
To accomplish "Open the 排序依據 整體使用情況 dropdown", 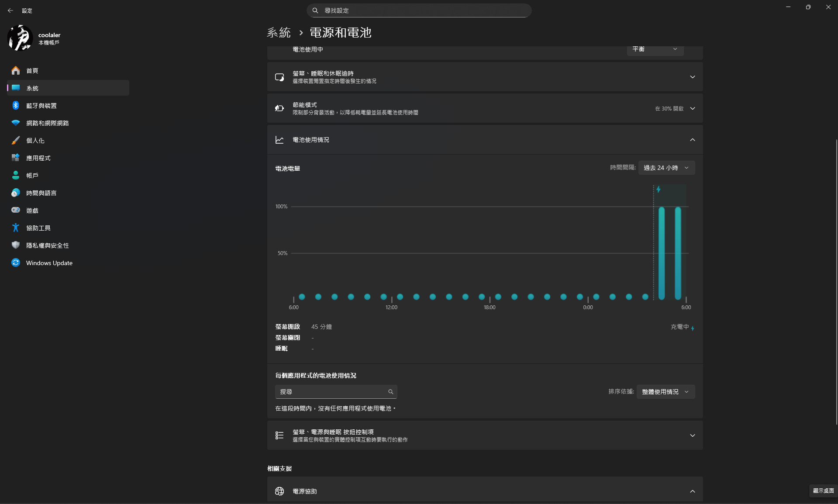I will pos(665,392).
